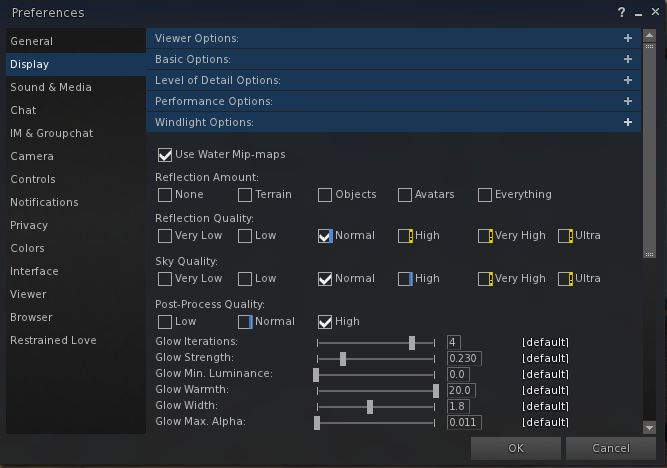Image resolution: width=667 pixels, height=468 pixels.
Task: Expand the Level of Detail Options section
Action: tap(628, 80)
